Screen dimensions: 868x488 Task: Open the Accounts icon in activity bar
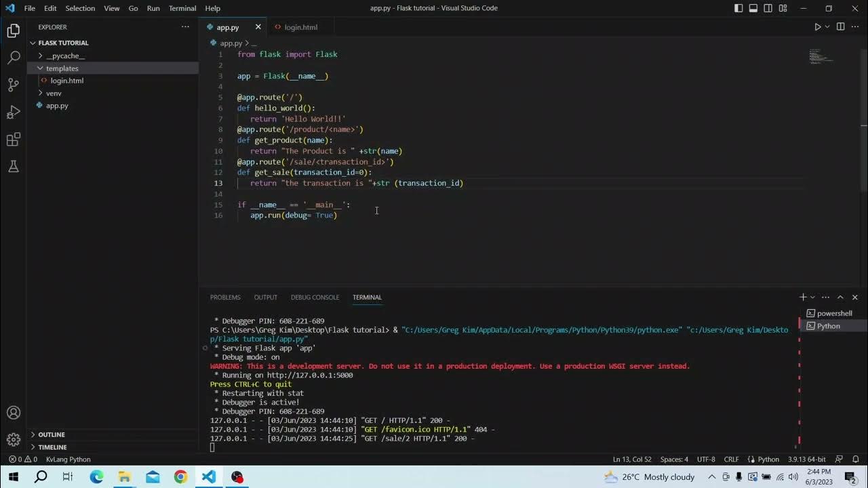click(14, 413)
